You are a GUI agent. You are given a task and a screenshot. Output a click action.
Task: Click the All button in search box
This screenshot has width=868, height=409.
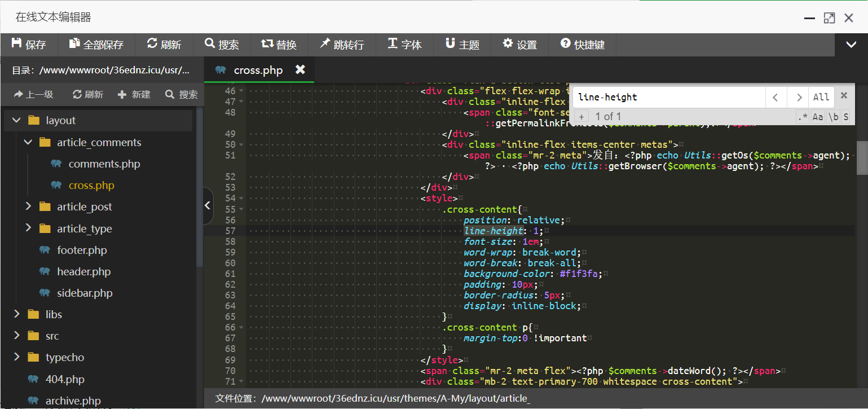[x=821, y=97]
